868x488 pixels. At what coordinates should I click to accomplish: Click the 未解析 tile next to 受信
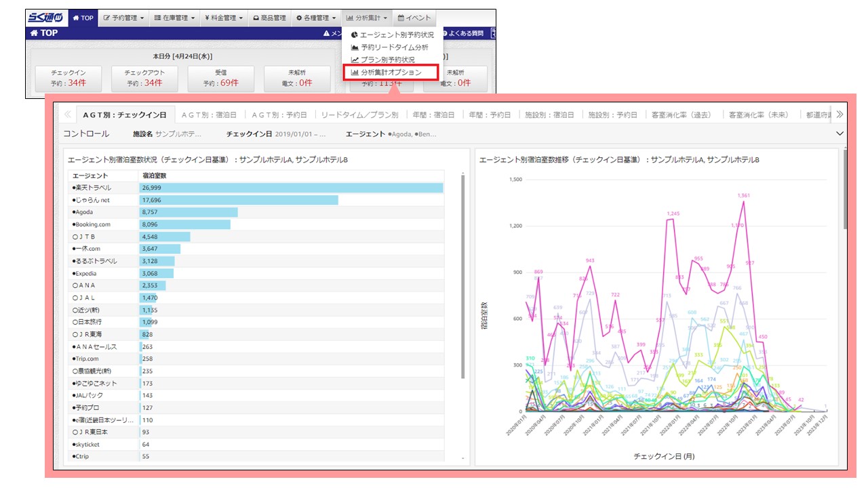coord(297,79)
